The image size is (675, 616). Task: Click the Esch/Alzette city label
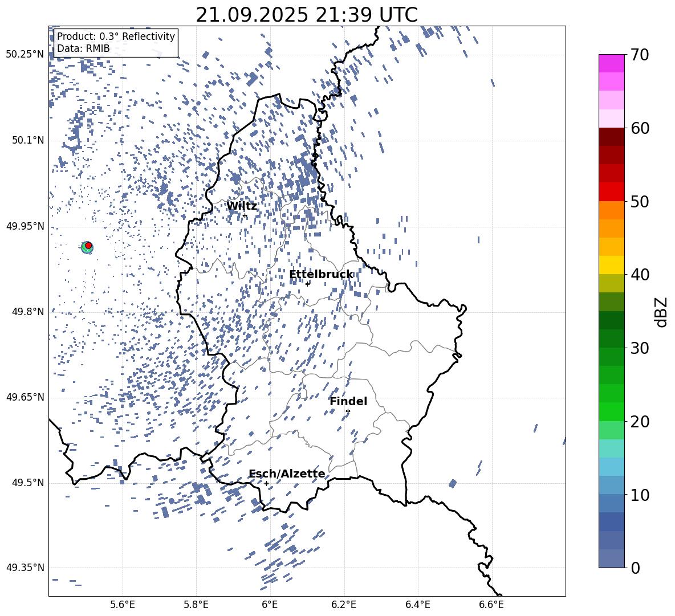[287, 474]
